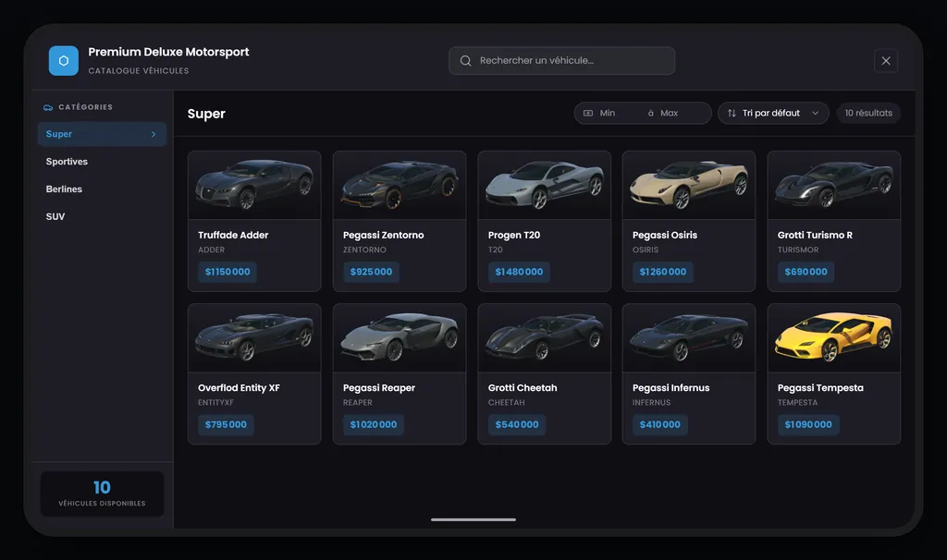947x560 pixels.
Task: Click the $795000 price tag
Action: (226, 425)
